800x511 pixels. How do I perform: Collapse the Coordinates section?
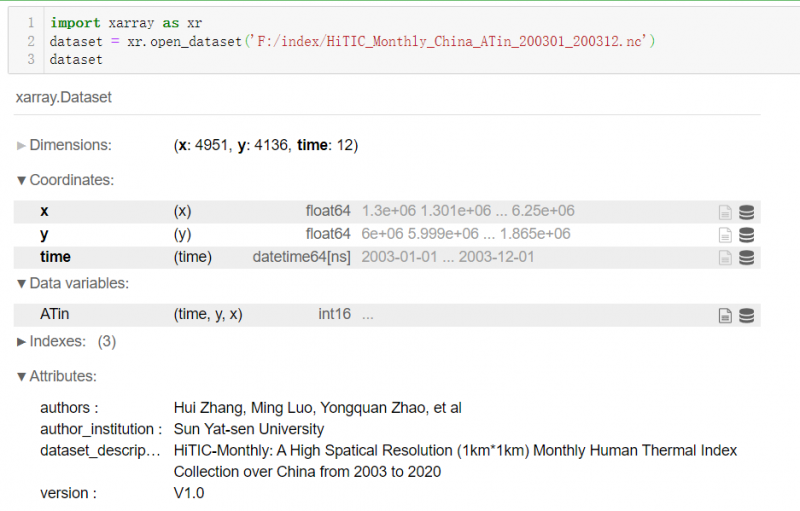64,180
